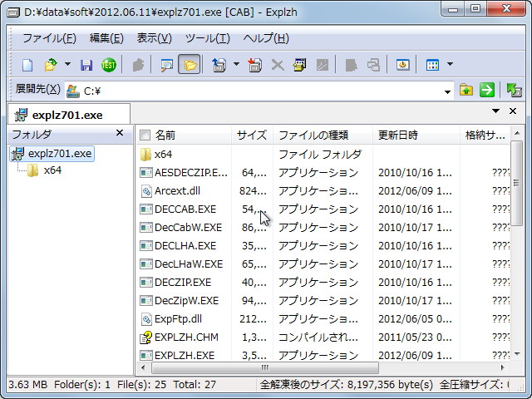532x399 pixels.
Task: Open the 表示(V) menu
Action: pos(154,38)
